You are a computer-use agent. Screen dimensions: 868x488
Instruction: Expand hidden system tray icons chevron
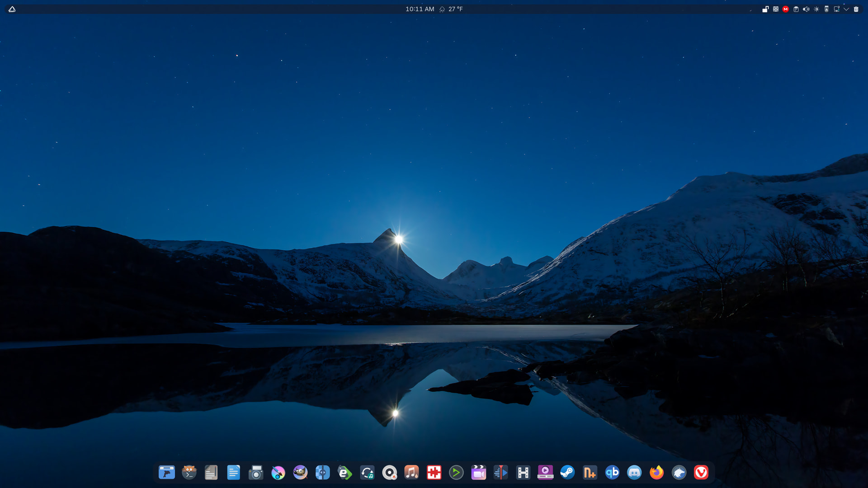coord(846,9)
